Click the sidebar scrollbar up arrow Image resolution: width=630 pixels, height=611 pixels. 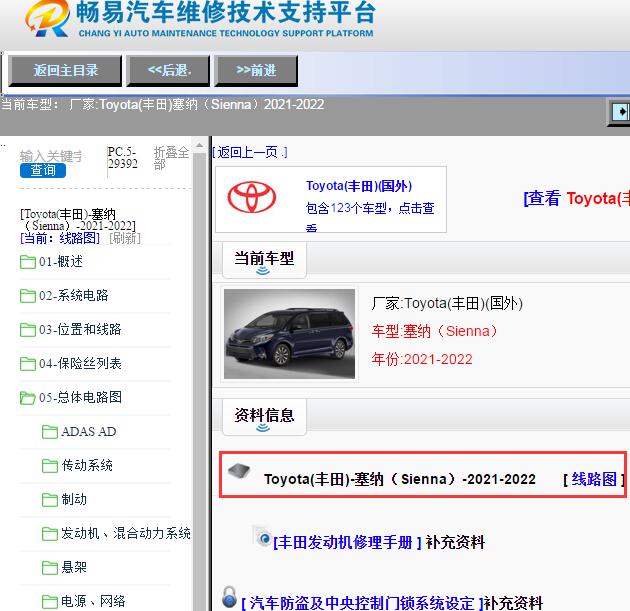199,145
